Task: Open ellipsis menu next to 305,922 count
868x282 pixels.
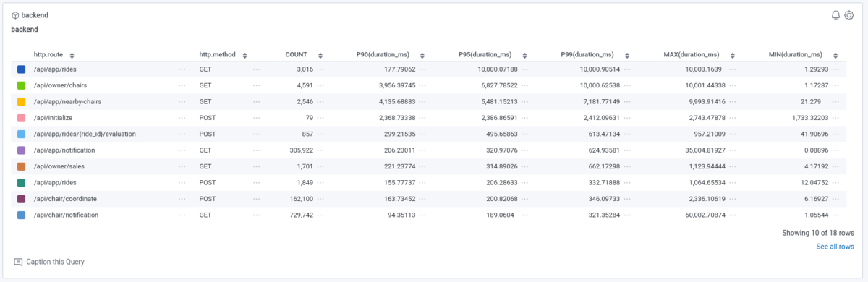Action: tap(320, 150)
